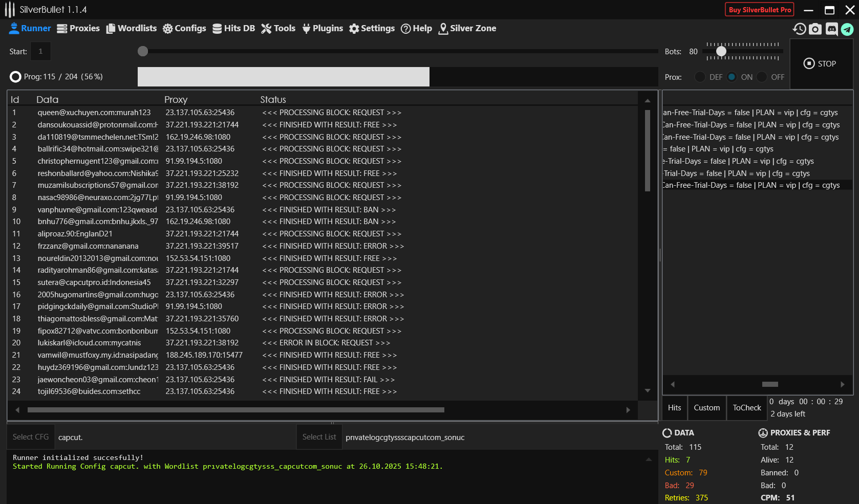Click the 'Custom: 79' statistic

[685, 473]
